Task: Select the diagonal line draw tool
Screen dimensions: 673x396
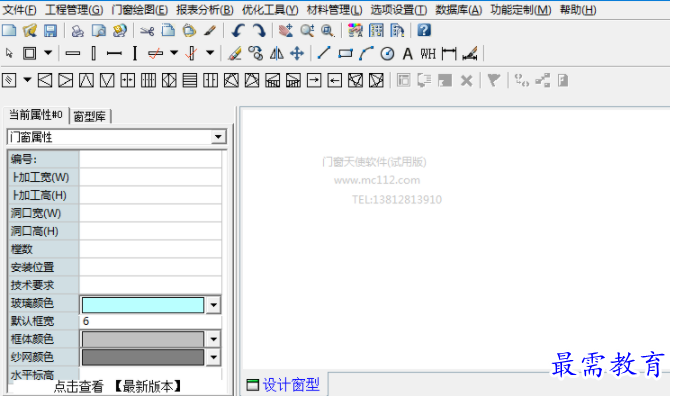Action: tap(324, 54)
